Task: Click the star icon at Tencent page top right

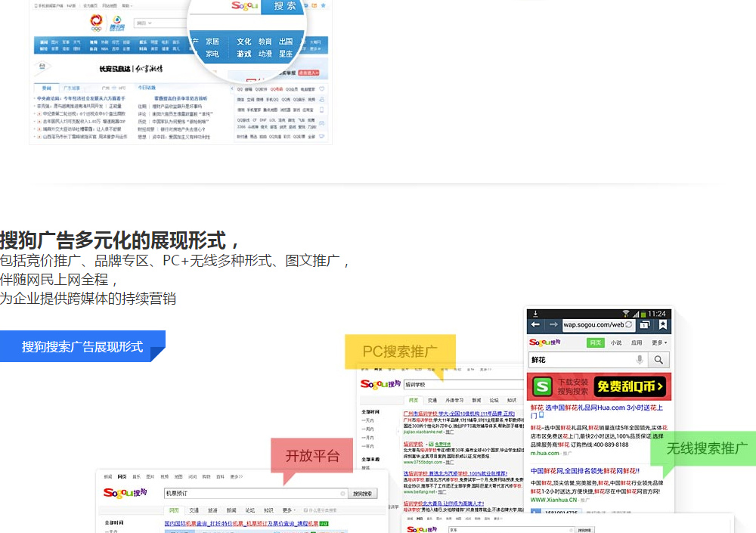Action: tap(323, 5)
